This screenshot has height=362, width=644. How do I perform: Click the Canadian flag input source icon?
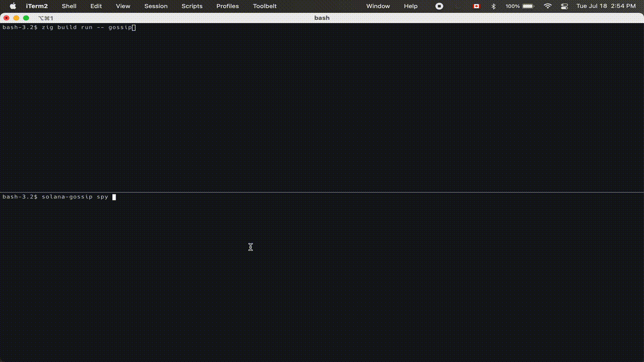[x=476, y=6]
